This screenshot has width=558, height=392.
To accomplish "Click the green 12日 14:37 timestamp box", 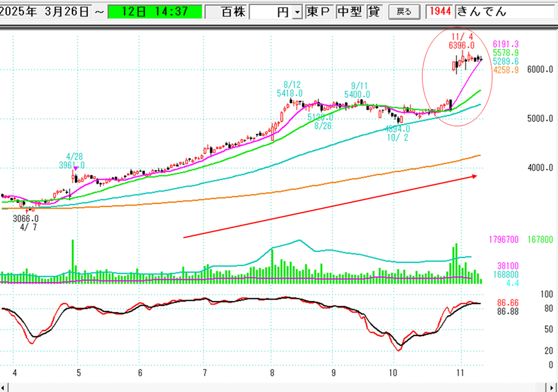I will tap(154, 12).
